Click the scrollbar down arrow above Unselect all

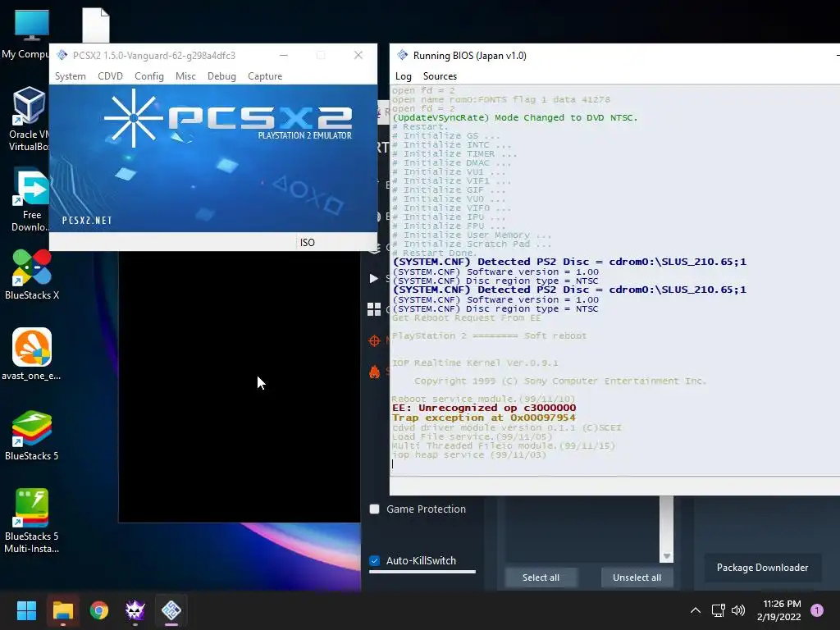pos(666,556)
